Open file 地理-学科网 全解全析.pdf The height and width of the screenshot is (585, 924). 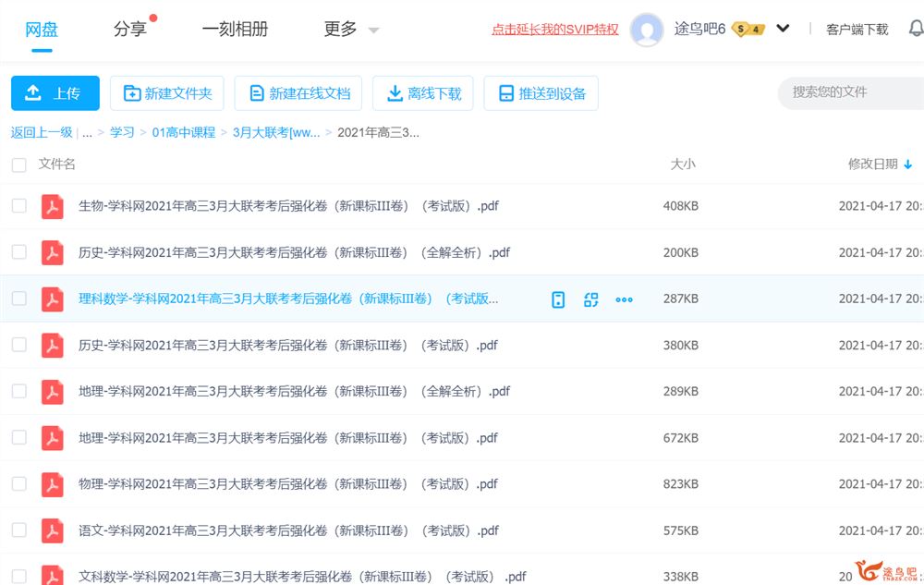(294, 391)
